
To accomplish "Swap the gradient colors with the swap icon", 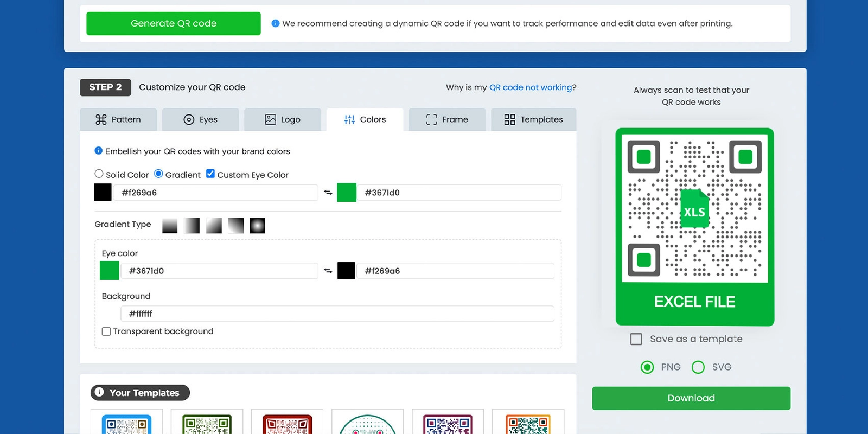I will 328,193.
